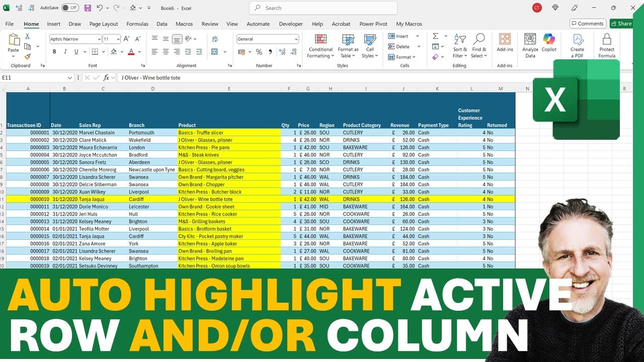Click the formula bar text

tap(150, 77)
